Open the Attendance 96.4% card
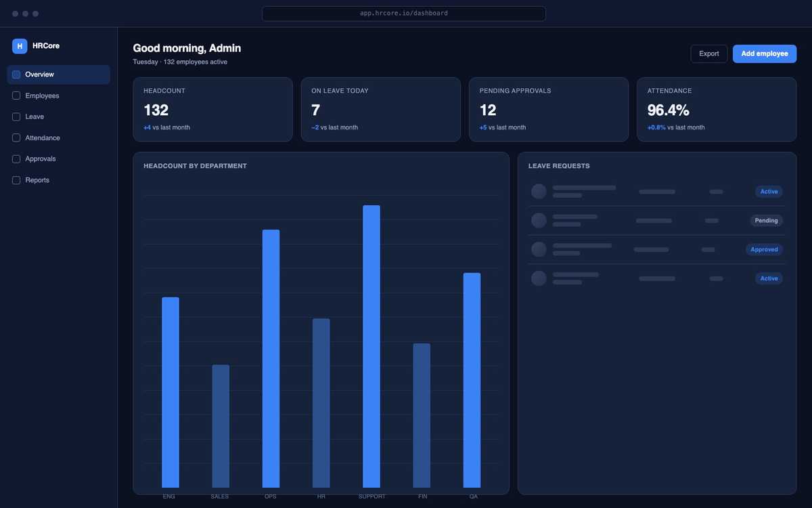 pos(717,109)
